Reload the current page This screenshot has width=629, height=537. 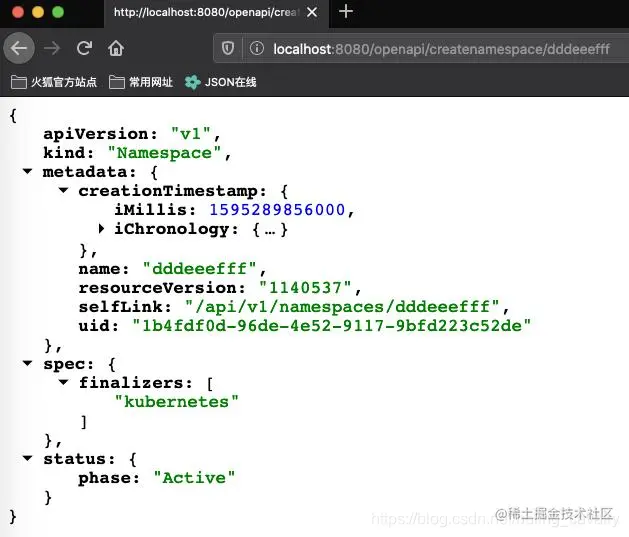[84, 49]
